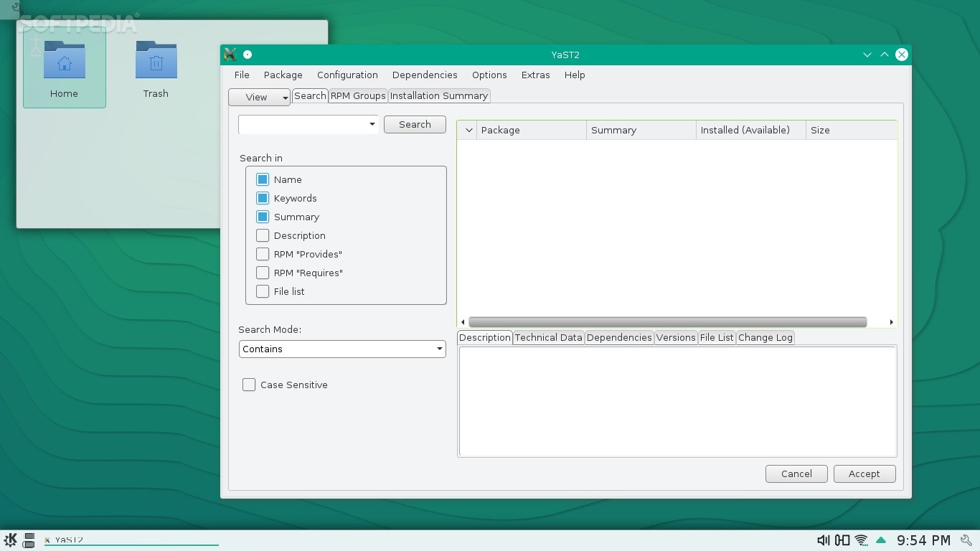Switch to the File List tab
Image resolution: width=980 pixels, height=551 pixels.
coord(717,337)
